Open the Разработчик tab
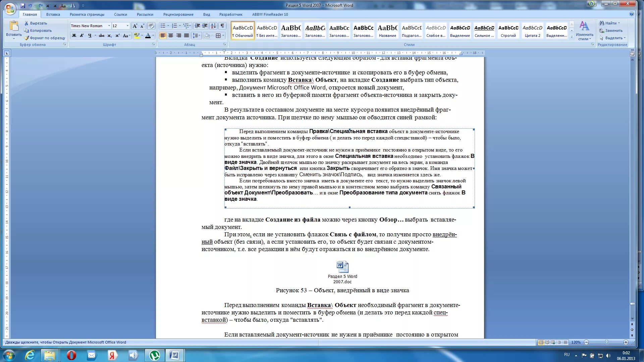The height and width of the screenshot is (362, 644). [231, 14]
